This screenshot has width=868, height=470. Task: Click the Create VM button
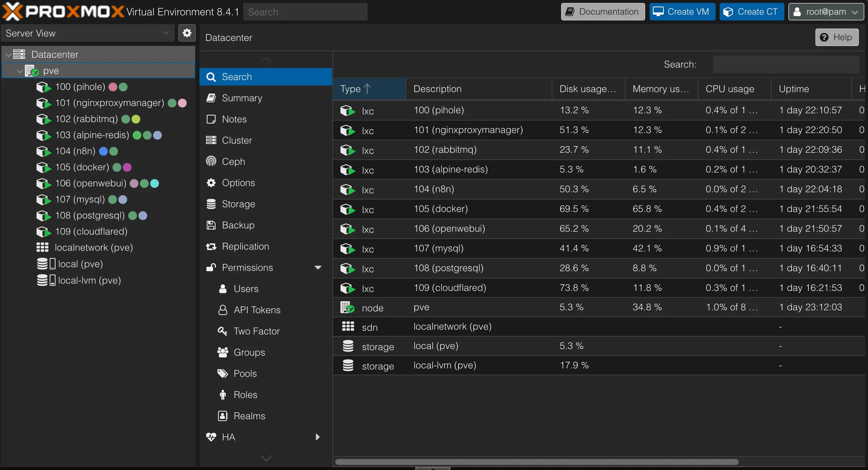tap(682, 12)
